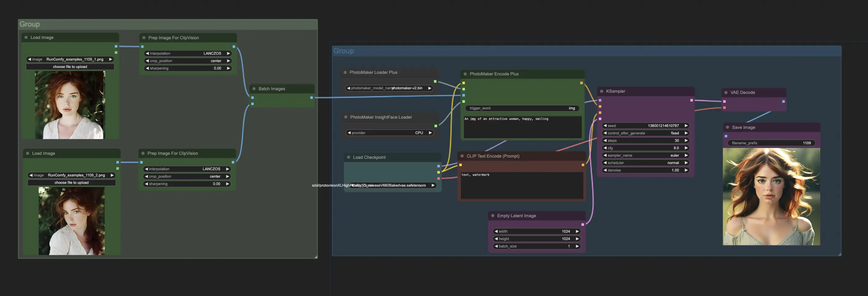Open the control_after_generate fixed dropdown
The width and height of the screenshot is (868, 296).
pos(646,133)
